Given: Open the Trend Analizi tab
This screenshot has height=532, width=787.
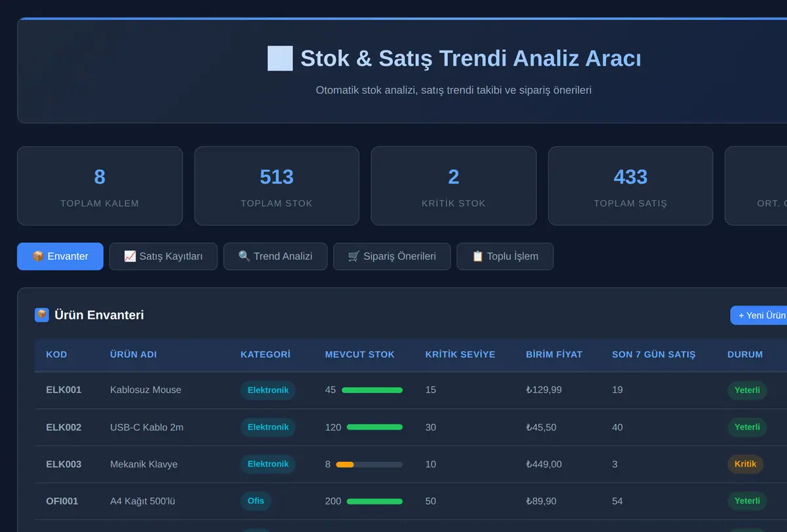Looking at the screenshot, I should point(275,256).
